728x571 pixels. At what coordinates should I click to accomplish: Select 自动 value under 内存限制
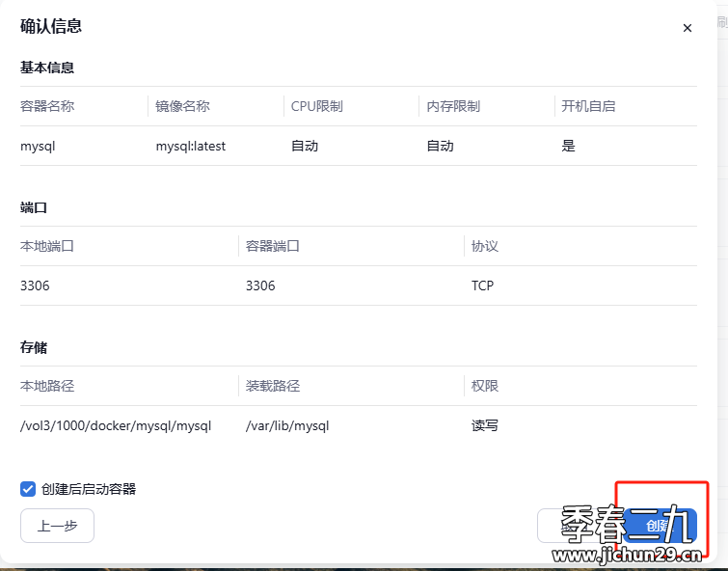(x=440, y=146)
